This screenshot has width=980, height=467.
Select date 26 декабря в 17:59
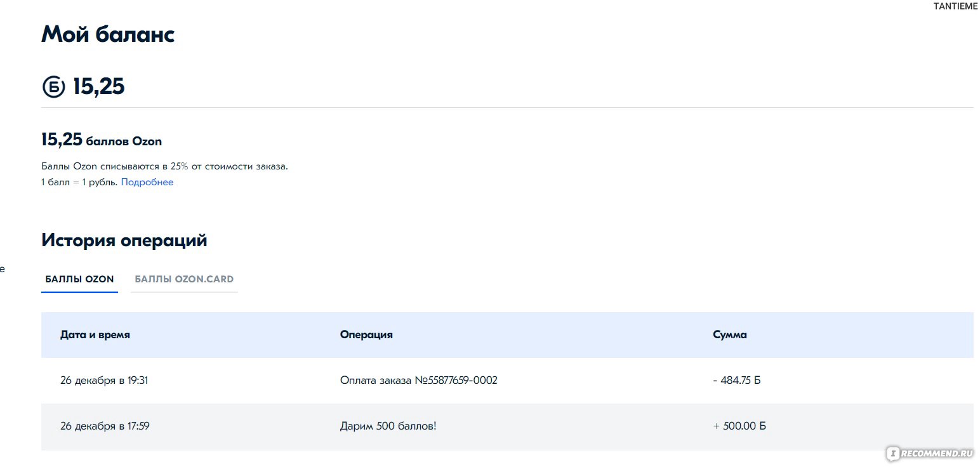click(105, 426)
